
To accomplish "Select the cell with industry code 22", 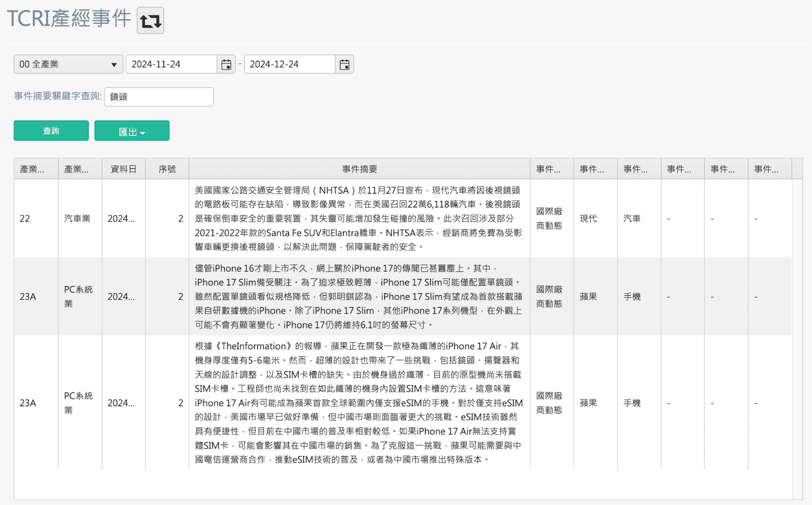I will pos(36,219).
